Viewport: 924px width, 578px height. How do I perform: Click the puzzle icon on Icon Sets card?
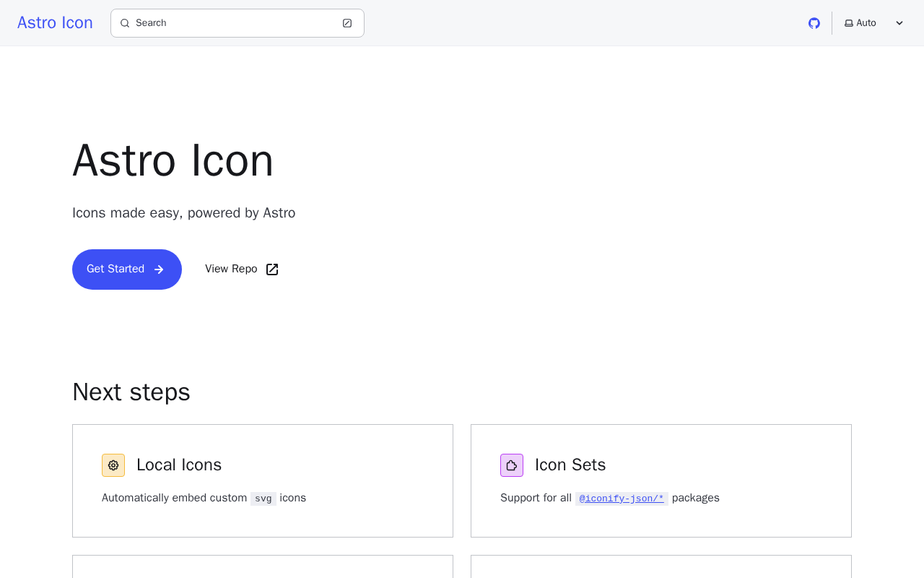[x=512, y=465]
